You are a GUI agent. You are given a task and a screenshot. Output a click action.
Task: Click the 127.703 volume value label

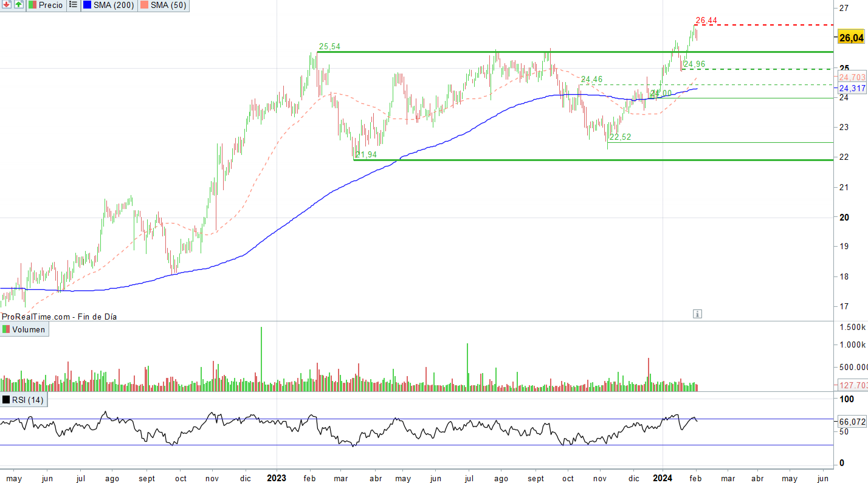tap(852, 385)
